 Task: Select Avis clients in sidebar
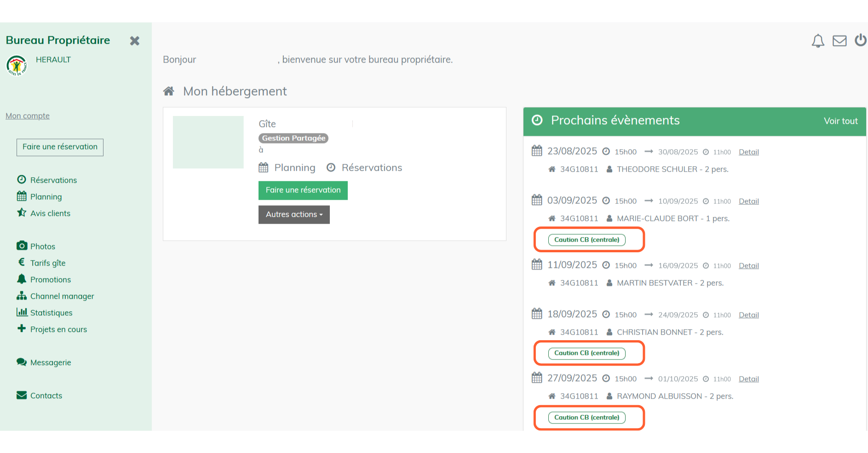pos(50,213)
